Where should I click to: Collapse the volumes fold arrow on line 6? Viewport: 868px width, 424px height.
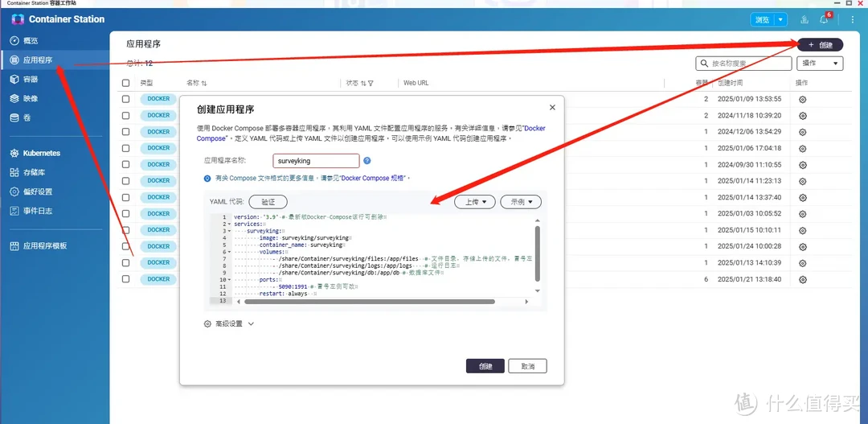pyautogui.click(x=230, y=252)
